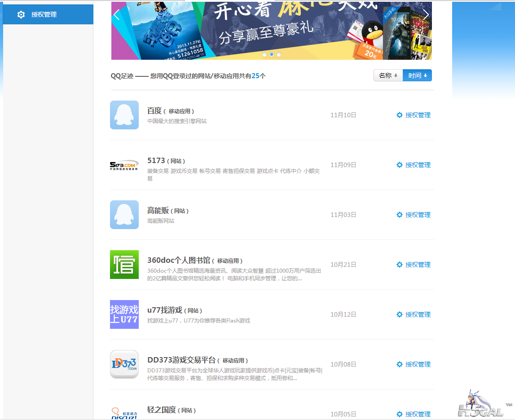Click the 百度 app penguin icon
This screenshot has height=420, width=515.
(x=124, y=115)
